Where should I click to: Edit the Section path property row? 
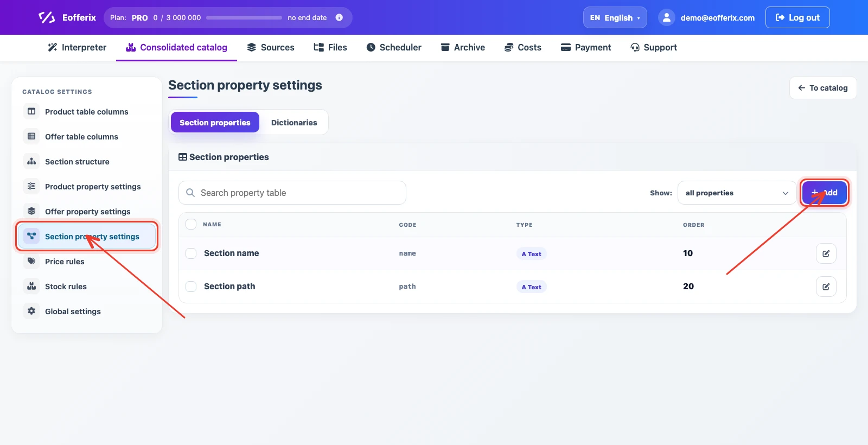pos(826,287)
